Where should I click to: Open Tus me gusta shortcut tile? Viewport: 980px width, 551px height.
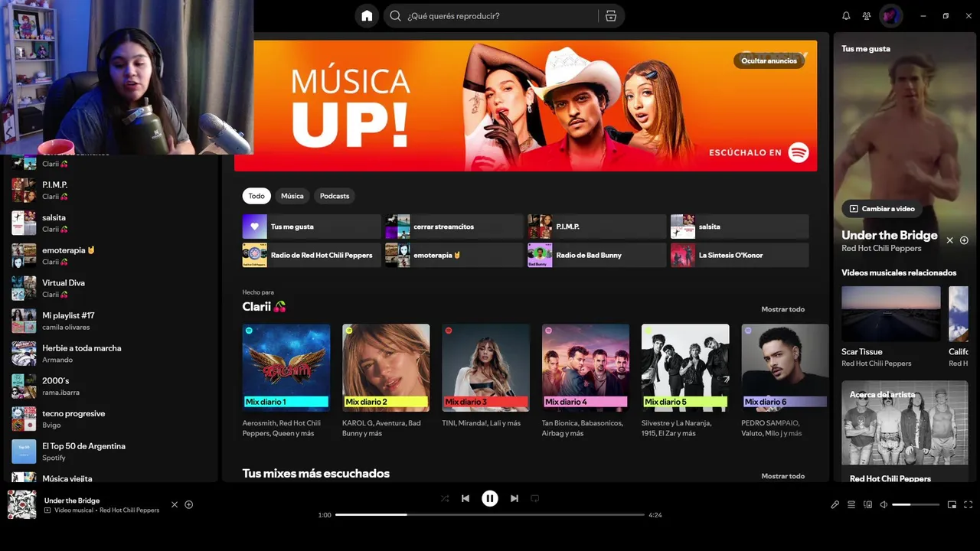(x=312, y=227)
